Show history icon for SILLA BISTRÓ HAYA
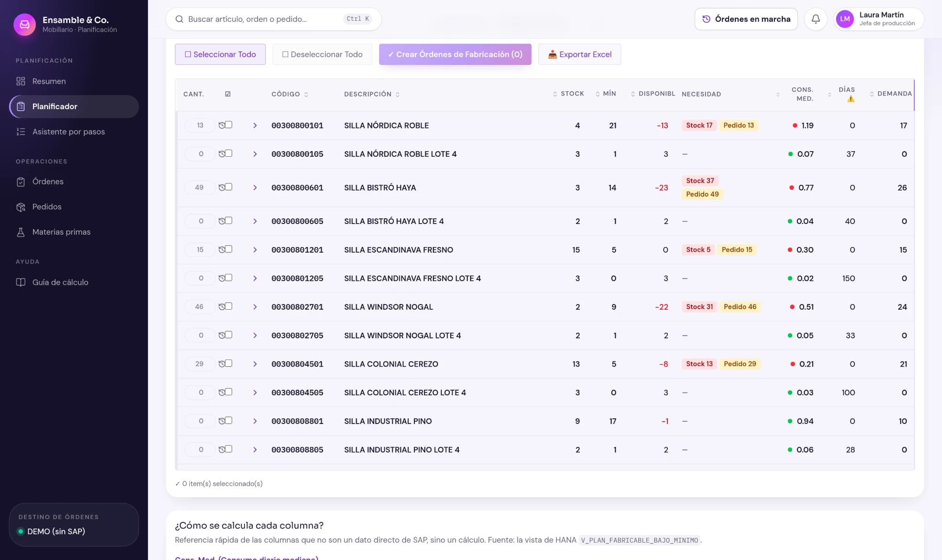This screenshot has width=942, height=560. (x=222, y=187)
